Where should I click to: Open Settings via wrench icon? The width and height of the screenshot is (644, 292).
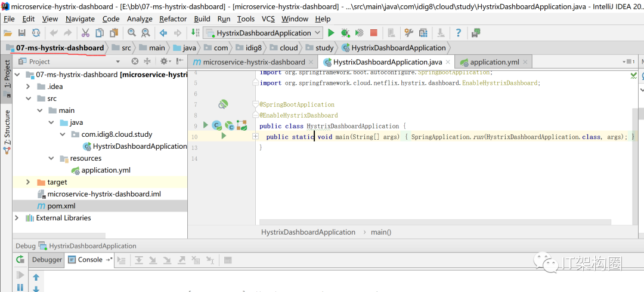click(x=408, y=33)
